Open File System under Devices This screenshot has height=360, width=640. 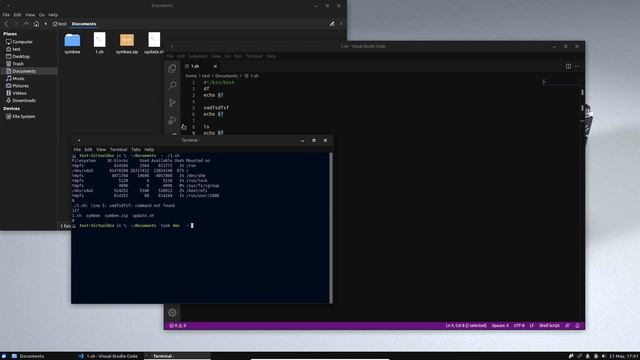point(20,116)
